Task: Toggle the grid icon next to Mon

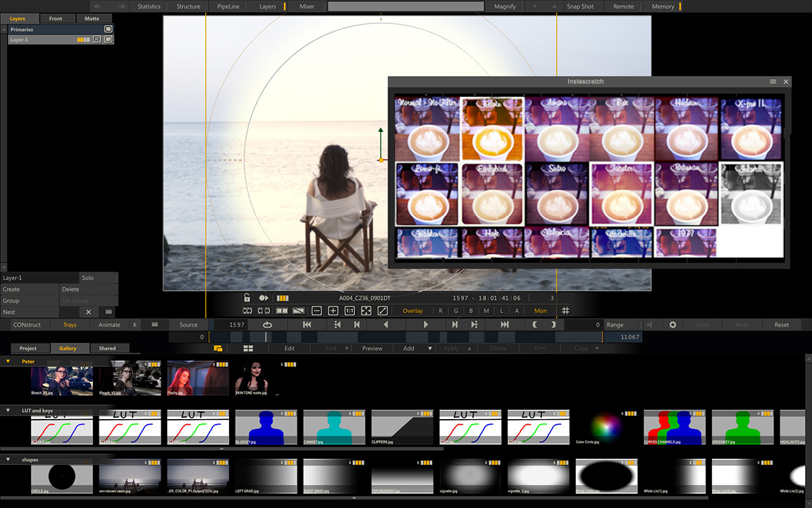Action: pos(565,310)
